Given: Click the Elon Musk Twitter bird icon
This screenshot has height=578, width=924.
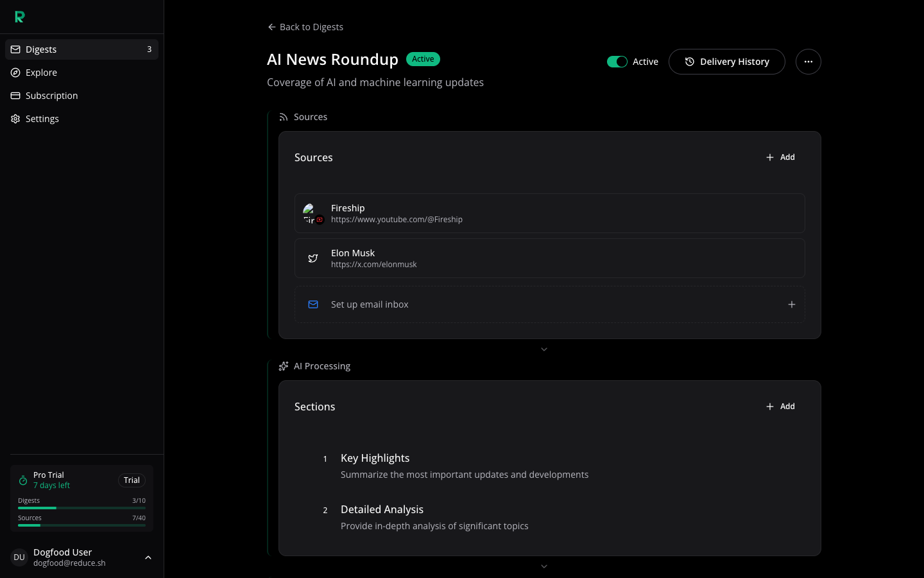Looking at the screenshot, I should (x=313, y=258).
